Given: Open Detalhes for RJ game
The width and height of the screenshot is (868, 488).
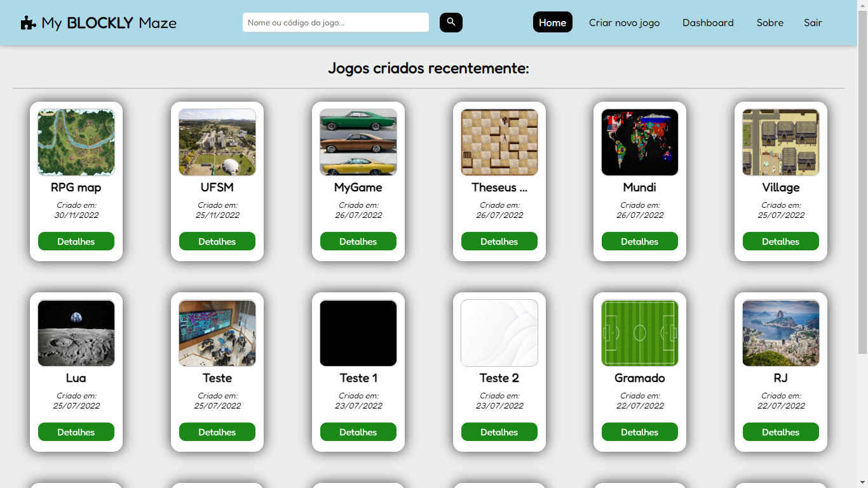Looking at the screenshot, I should [781, 432].
